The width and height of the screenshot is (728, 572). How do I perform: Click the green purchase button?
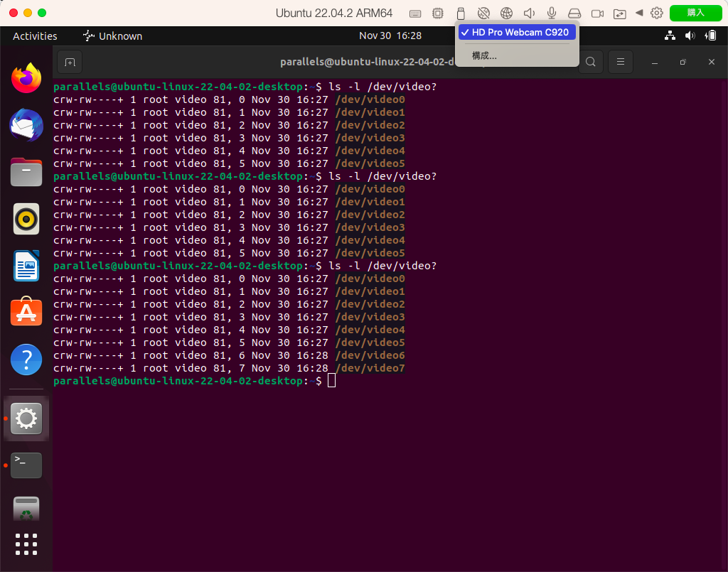[695, 13]
